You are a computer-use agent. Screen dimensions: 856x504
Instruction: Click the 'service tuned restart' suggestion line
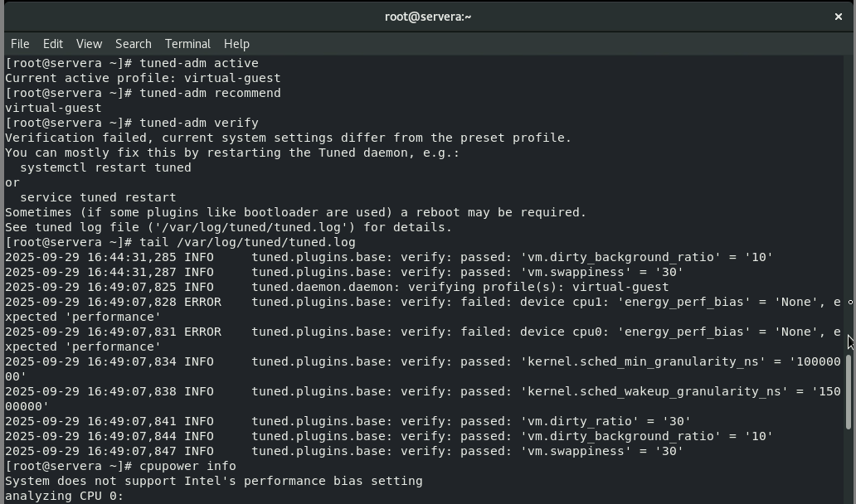98,197
